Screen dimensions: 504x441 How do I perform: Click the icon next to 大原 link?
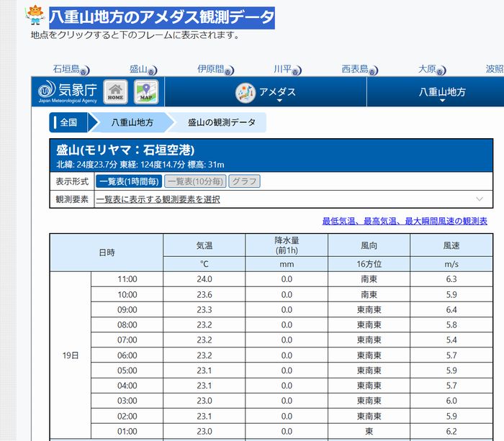(441, 71)
